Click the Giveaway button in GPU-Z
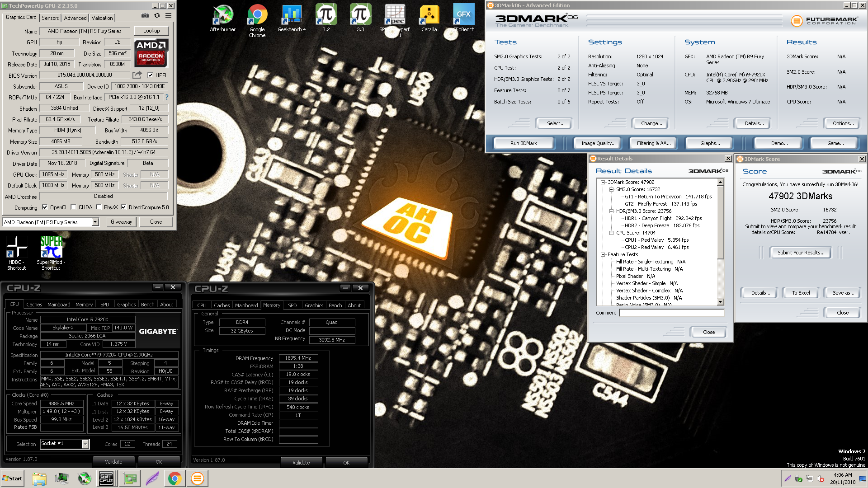This screenshot has width=868, height=488. (x=122, y=222)
